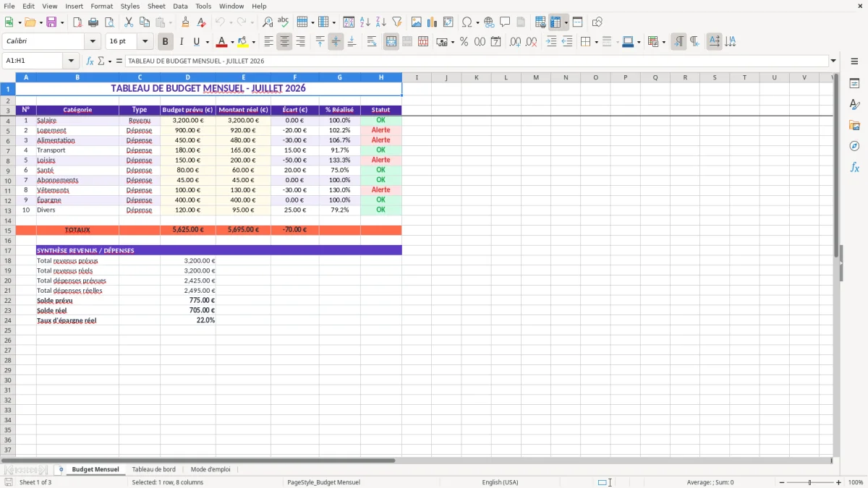
Task: Click the Sort icon
Action: [x=349, y=22]
